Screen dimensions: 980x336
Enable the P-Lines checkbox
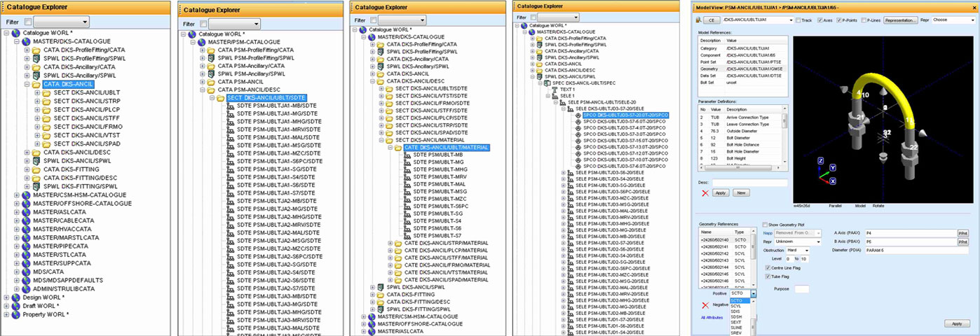pyautogui.click(x=864, y=20)
